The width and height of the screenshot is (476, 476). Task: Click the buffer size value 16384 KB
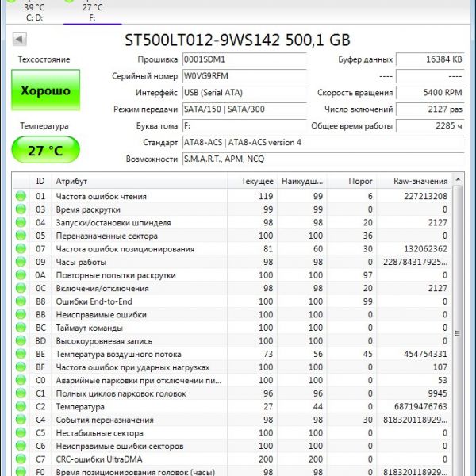tap(430, 59)
